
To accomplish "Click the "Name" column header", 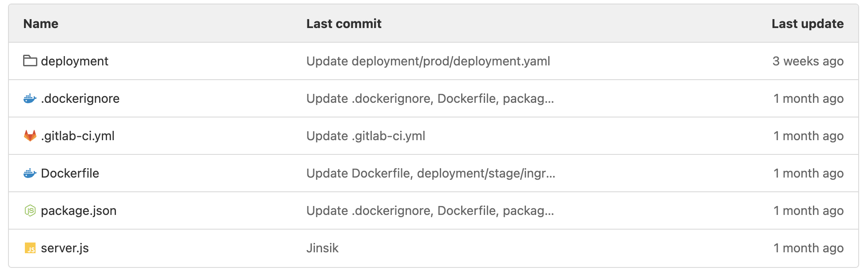I will [x=41, y=24].
